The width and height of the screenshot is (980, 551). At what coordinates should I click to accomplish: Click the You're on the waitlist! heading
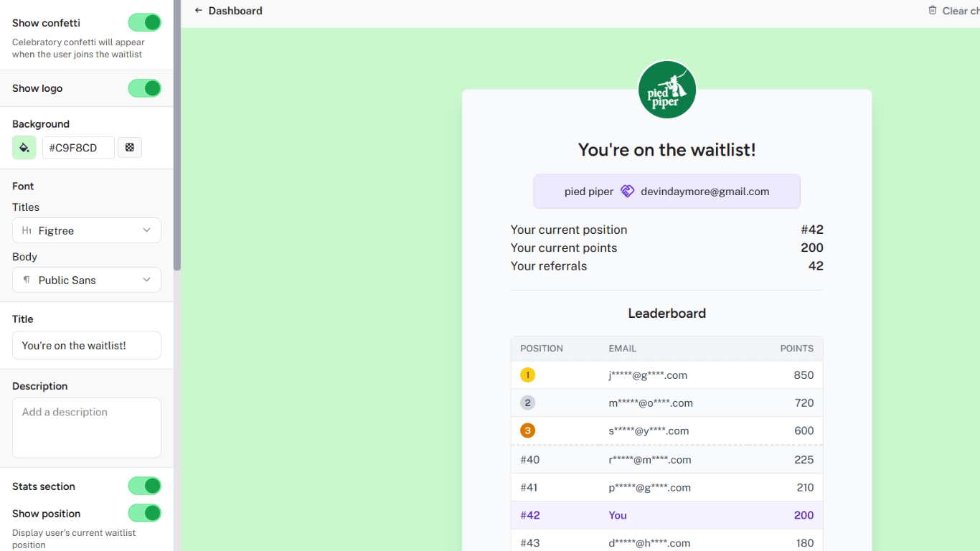click(x=667, y=150)
